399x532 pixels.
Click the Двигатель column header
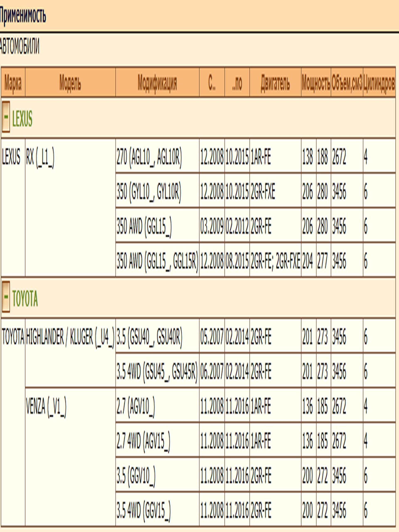pos(275,83)
